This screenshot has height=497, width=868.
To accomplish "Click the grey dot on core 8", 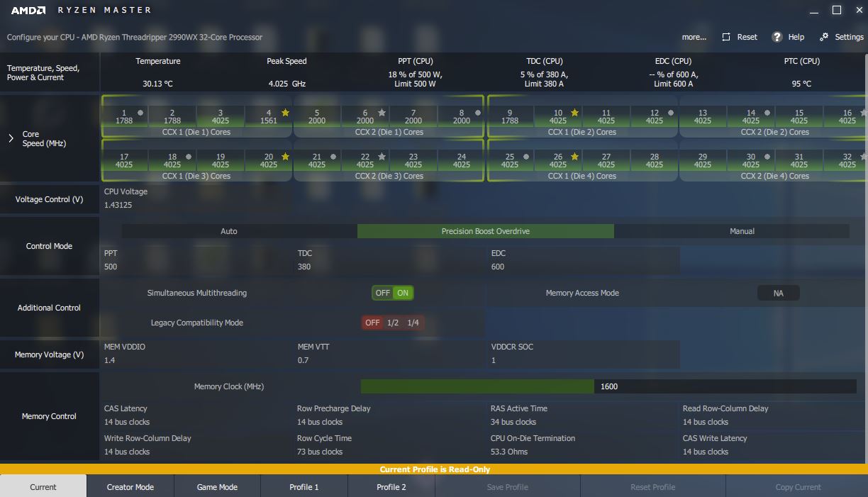I will (478, 113).
